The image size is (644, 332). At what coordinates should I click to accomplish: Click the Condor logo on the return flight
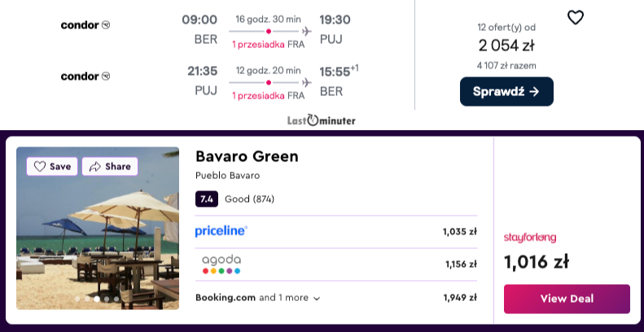tap(85, 76)
